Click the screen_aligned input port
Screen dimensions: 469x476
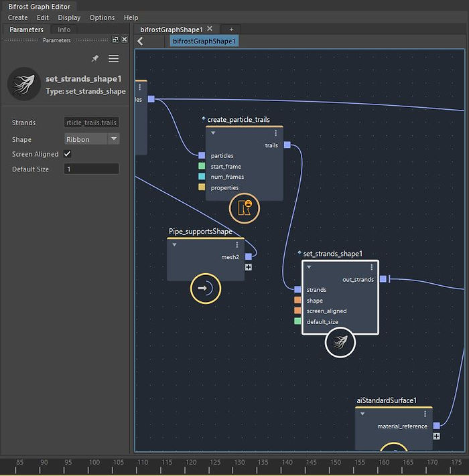[x=297, y=311]
